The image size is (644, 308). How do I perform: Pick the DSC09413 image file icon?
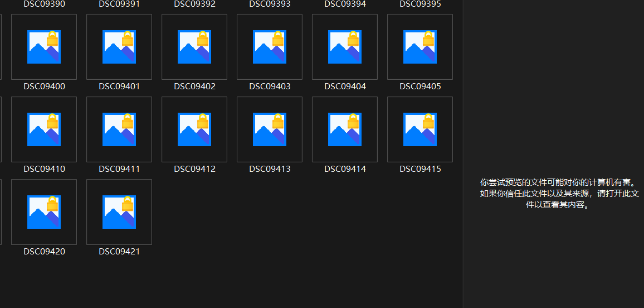[270, 129]
